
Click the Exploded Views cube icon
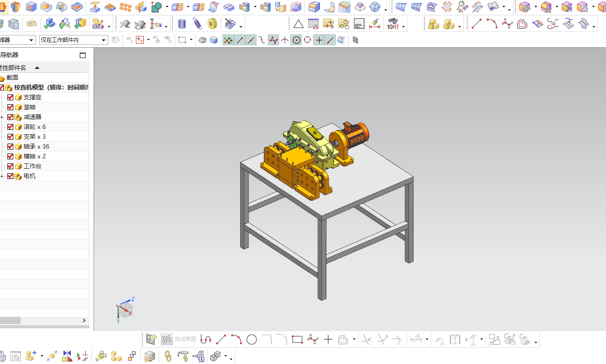coord(215,356)
